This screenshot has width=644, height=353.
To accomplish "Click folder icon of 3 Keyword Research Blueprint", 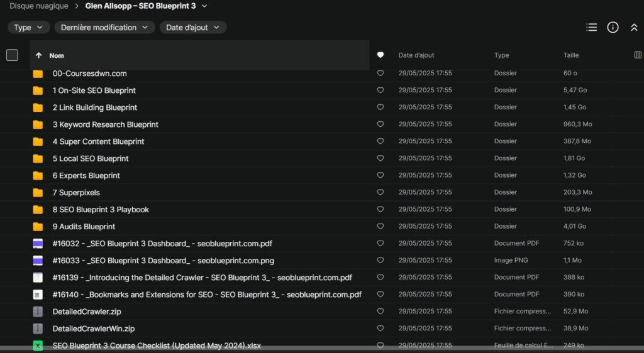I will coord(38,124).
